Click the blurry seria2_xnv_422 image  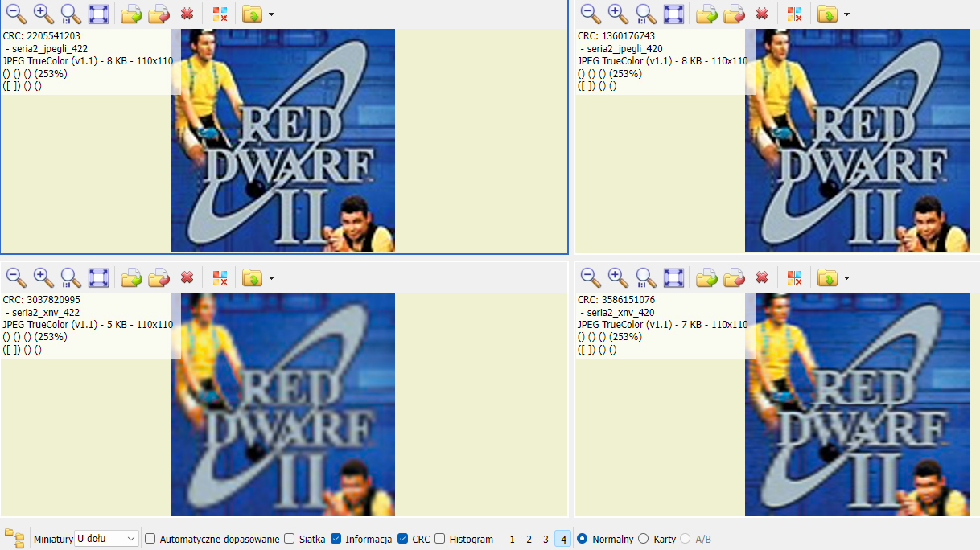pos(283,404)
